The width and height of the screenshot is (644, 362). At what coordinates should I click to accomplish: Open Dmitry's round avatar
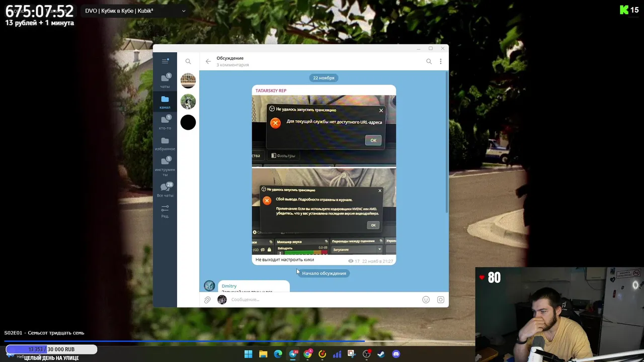click(x=209, y=286)
